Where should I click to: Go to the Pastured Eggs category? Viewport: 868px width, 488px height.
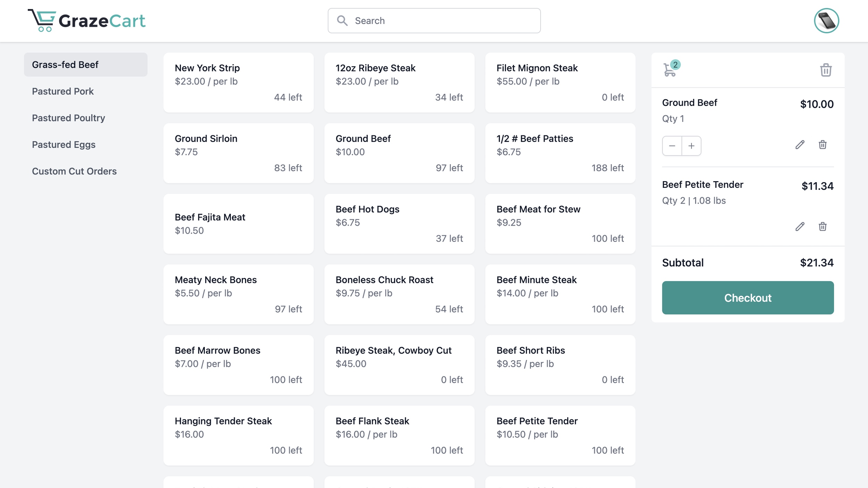tap(64, 145)
